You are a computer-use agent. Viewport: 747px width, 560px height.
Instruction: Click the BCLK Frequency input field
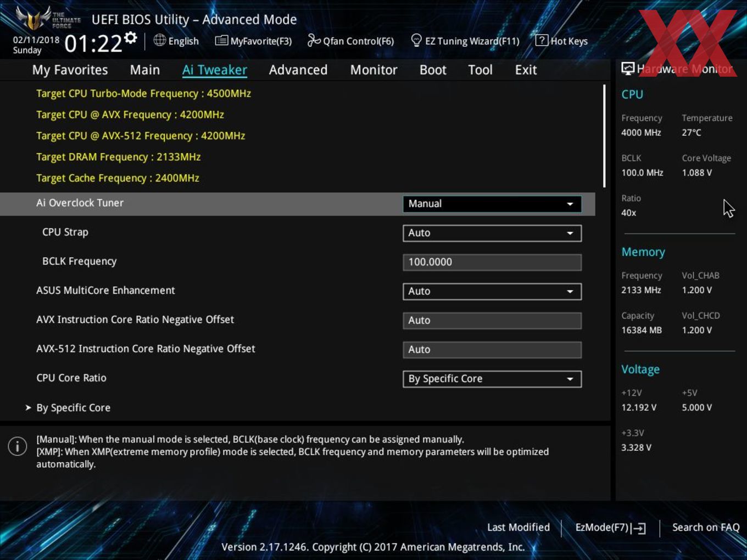point(492,262)
